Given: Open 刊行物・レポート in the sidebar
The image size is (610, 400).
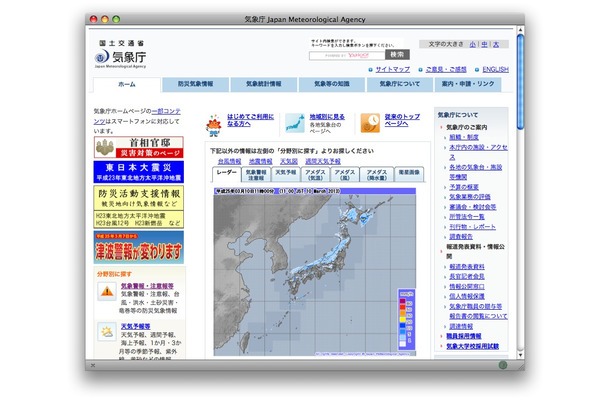Looking at the screenshot, I should pos(472,226).
